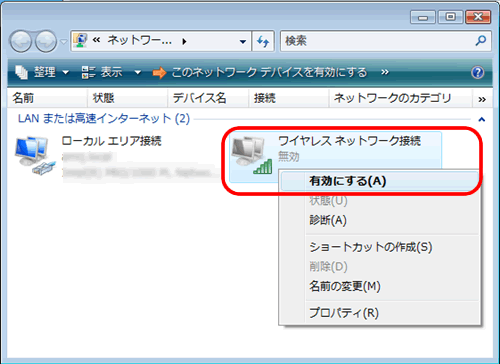Open the help question mark icon
The height and width of the screenshot is (364, 500).
478,72
